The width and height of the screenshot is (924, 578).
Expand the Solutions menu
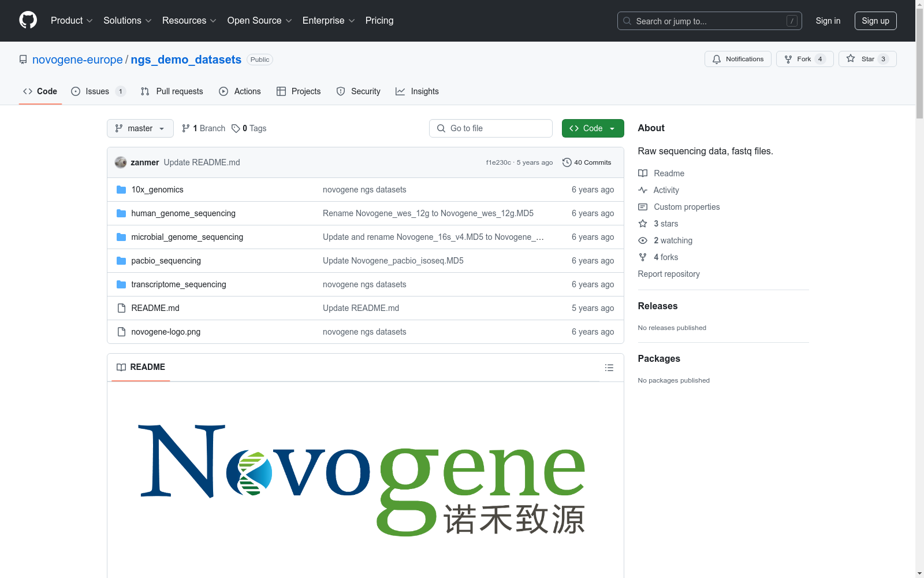click(128, 21)
